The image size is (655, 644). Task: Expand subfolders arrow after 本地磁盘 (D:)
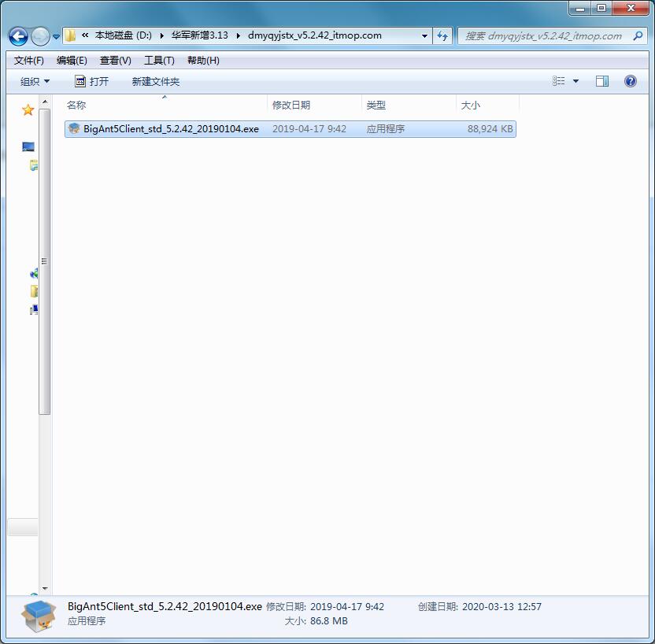point(161,35)
